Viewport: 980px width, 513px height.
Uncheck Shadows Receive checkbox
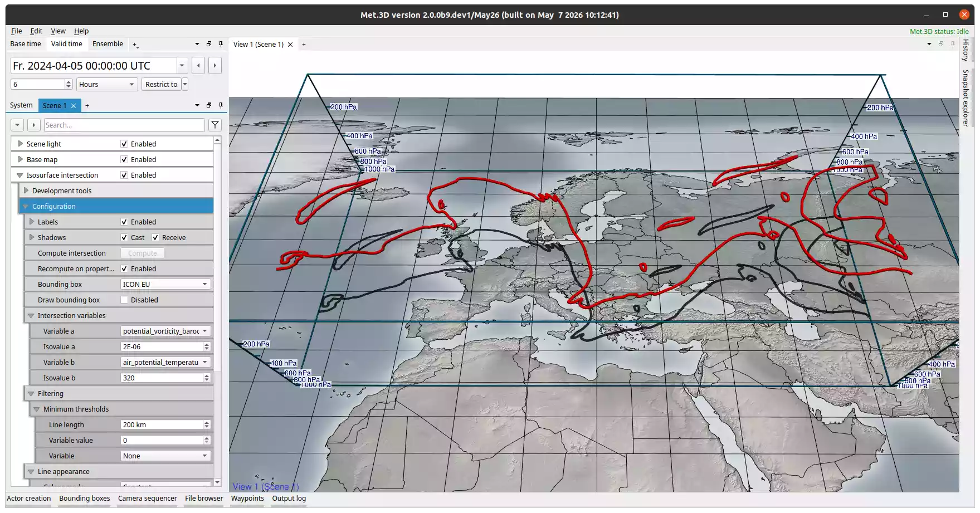click(x=155, y=237)
